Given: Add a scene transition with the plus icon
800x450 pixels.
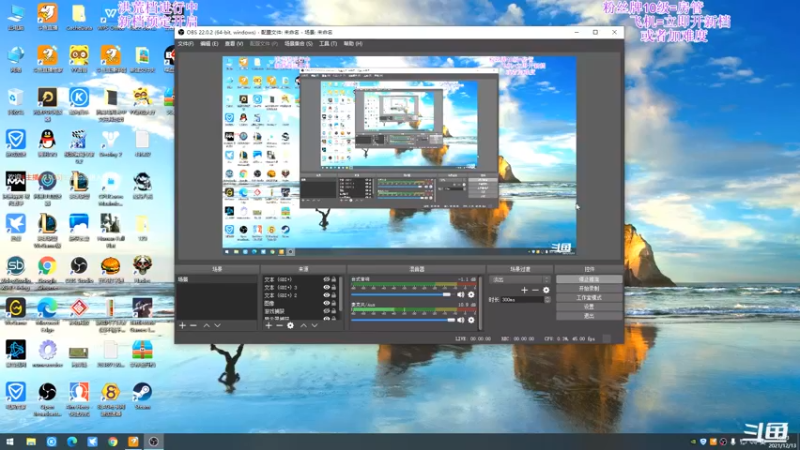Looking at the screenshot, I should (524, 290).
